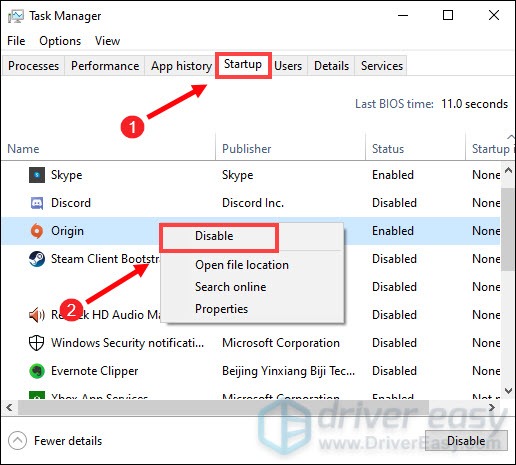The height and width of the screenshot is (465, 516).
Task: Click the Realtek HD Audio speaker icon
Action: pyautogui.click(x=37, y=315)
